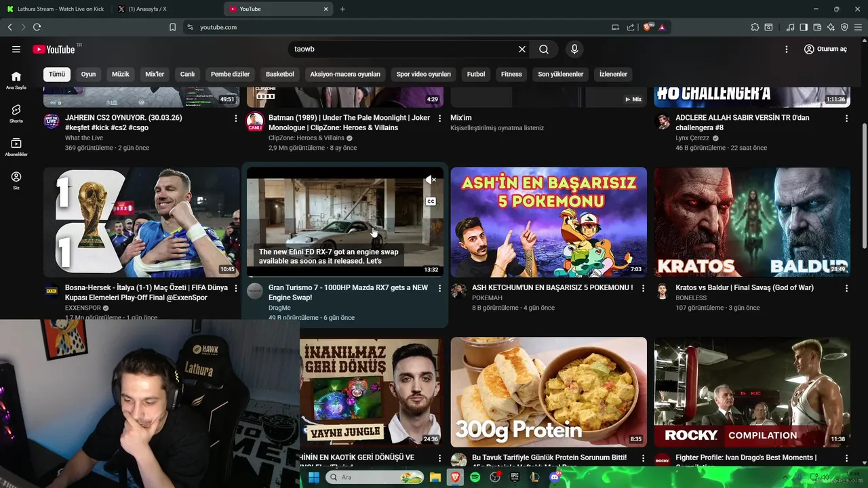Toggle browser sidebar panel icon
868x488 pixels.
(804, 27)
